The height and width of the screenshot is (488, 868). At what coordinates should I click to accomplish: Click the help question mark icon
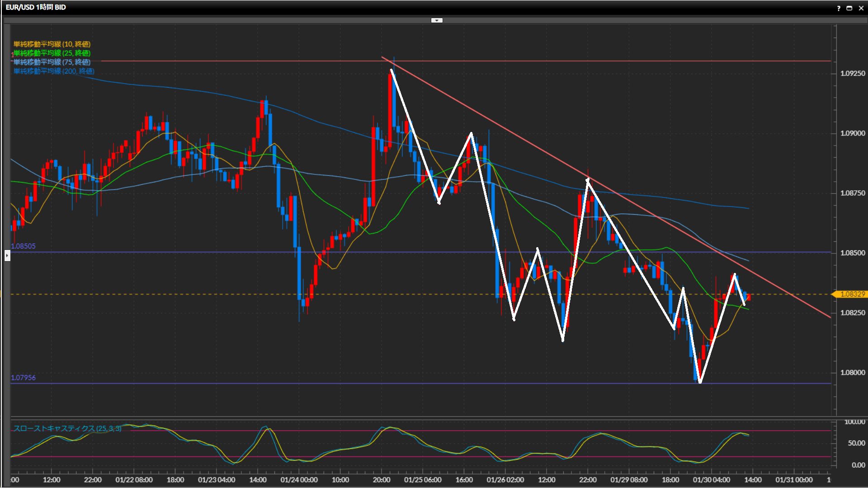point(839,8)
